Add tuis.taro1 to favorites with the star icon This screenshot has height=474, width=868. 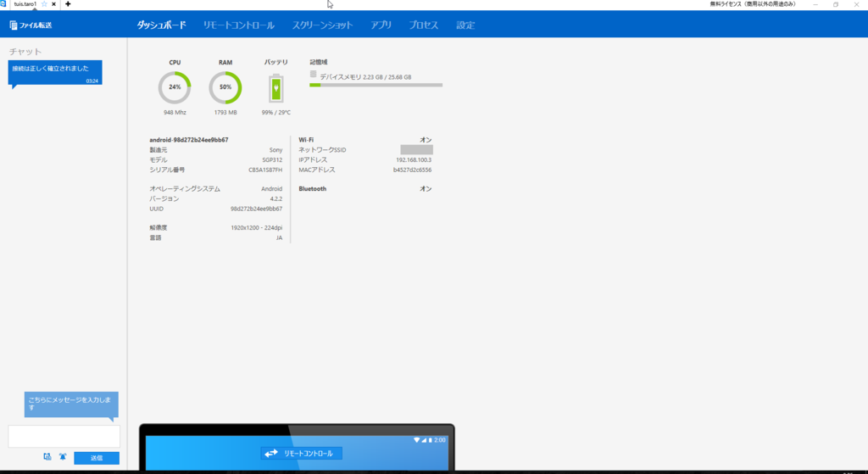pos(44,4)
